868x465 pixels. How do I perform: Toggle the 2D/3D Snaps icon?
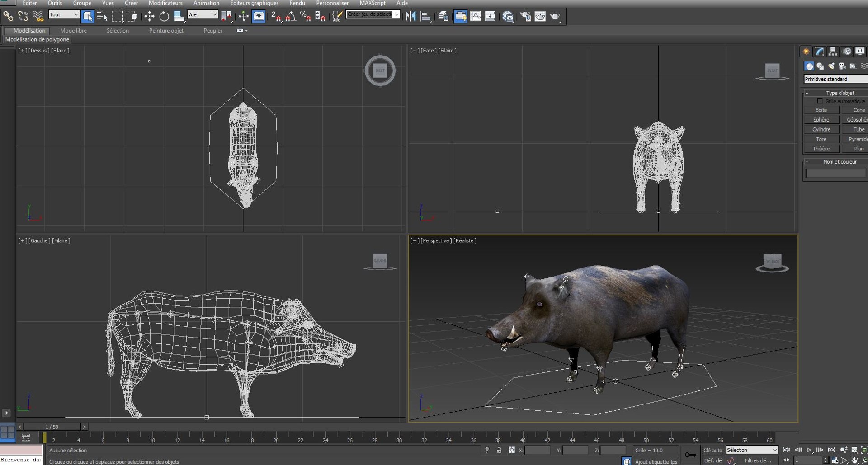click(x=276, y=16)
